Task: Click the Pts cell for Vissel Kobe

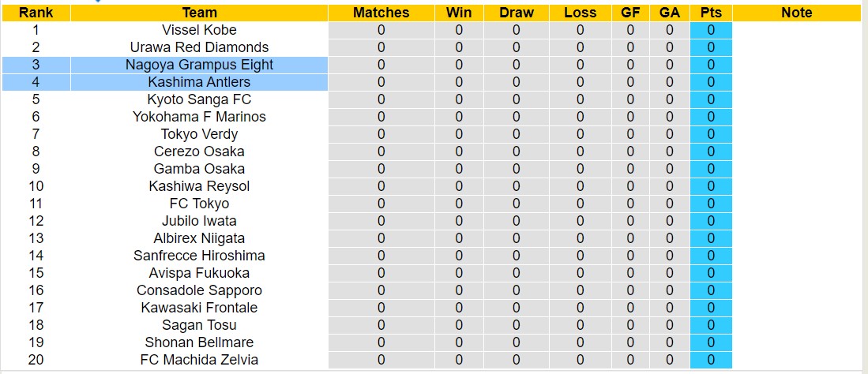Action: point(711,30)
